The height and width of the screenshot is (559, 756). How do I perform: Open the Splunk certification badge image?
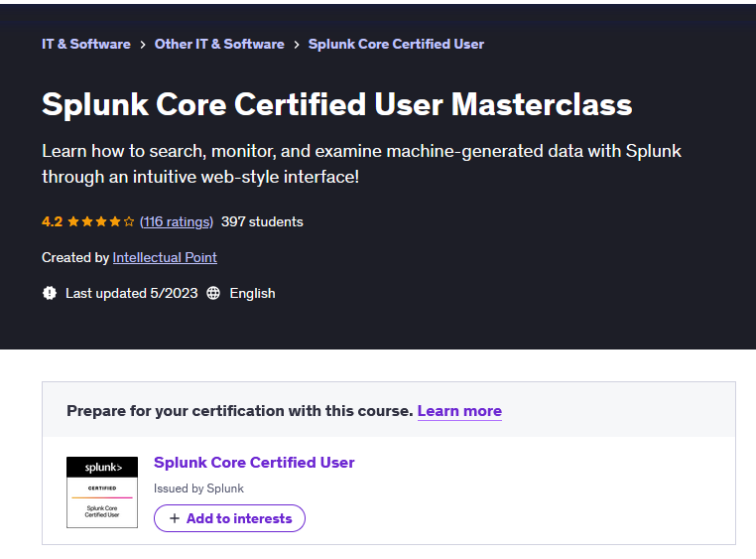(101, 492)
